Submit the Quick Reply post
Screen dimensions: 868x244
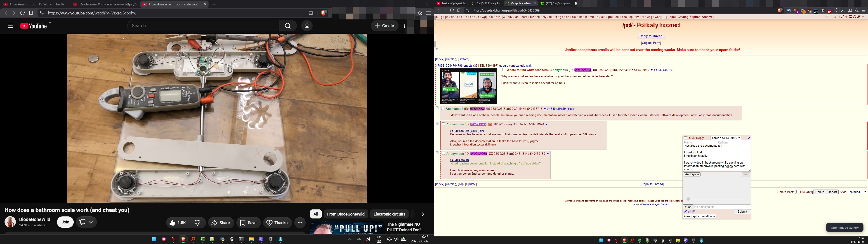pos(742,212)
